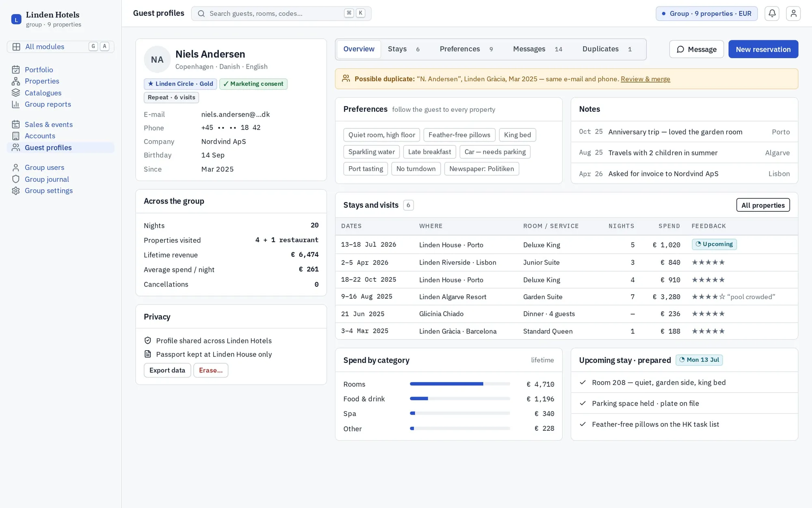Click the Guest profiles people icon
Viewport: 812px width, 508px height.
pyautogui.click(x=16, y=148)
